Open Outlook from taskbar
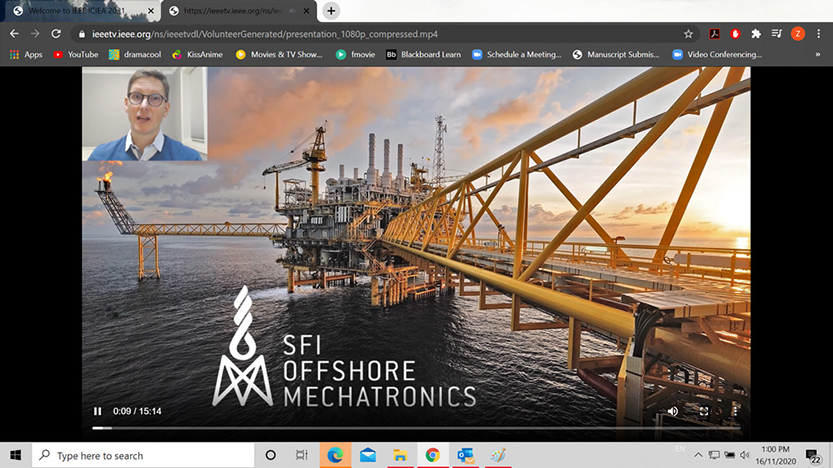 coord(465,455)
